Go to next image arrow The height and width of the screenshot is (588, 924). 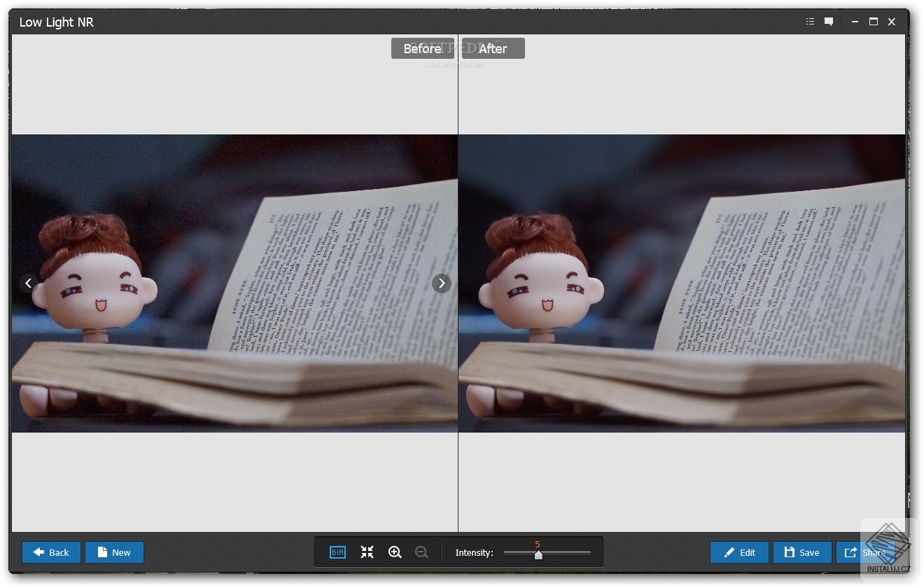click(441, 283)
